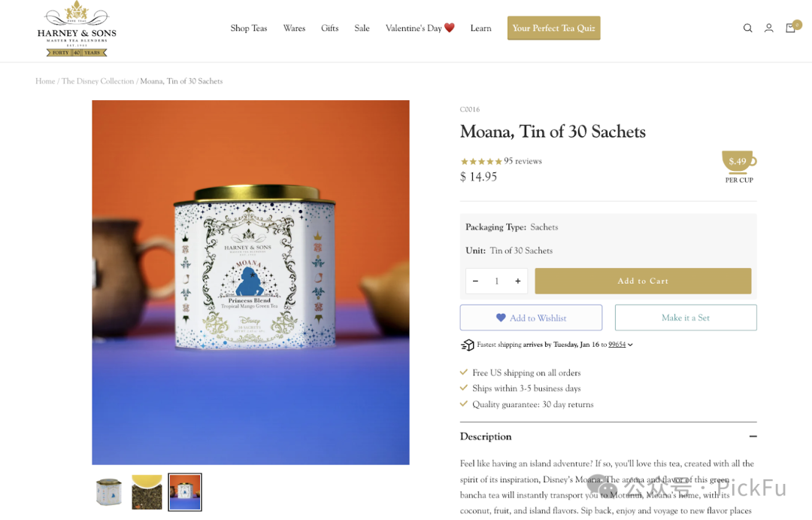Open the Valentine's Day menu item
812x520 pixels.
[x=420, y=29]
